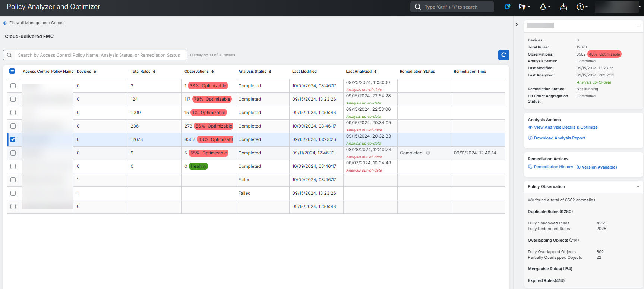Check the Failed row modified 09/15/2024, 13:23:26

13,193
